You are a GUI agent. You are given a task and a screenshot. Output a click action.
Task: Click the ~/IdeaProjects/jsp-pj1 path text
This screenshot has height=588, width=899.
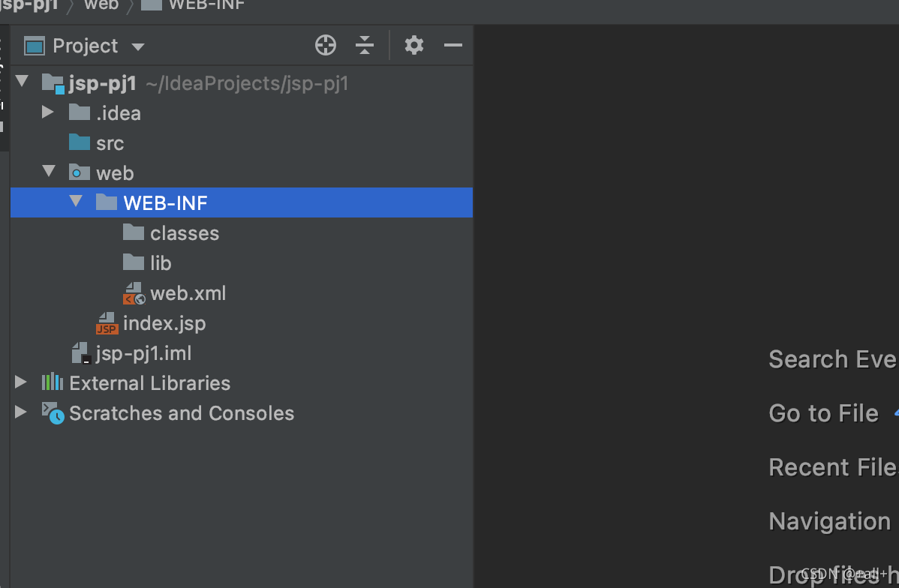pyautogui.click(x=247, y=84)
